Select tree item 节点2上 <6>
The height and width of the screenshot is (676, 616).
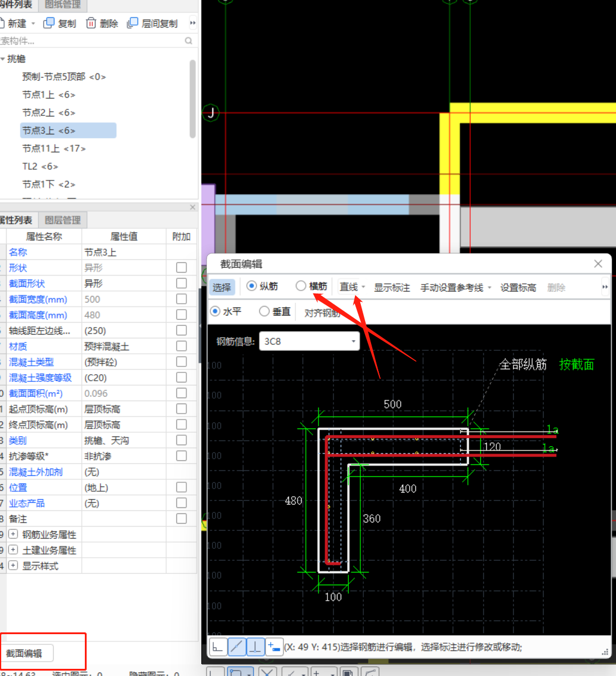(x=49, y=112)
